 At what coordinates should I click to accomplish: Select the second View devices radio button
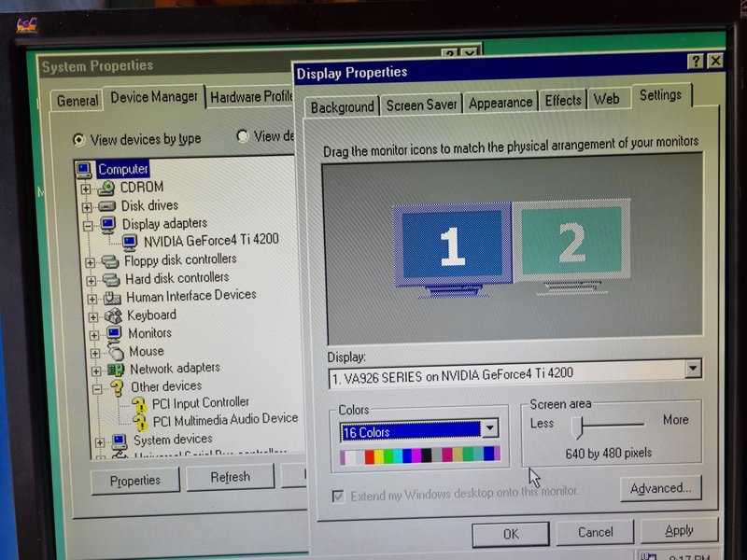[243, 136]
